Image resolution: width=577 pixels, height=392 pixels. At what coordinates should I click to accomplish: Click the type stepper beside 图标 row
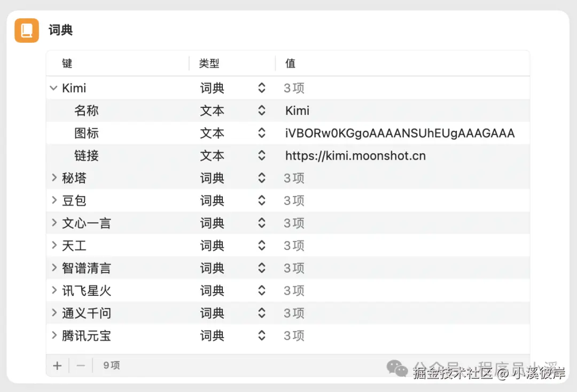point(261,133)
